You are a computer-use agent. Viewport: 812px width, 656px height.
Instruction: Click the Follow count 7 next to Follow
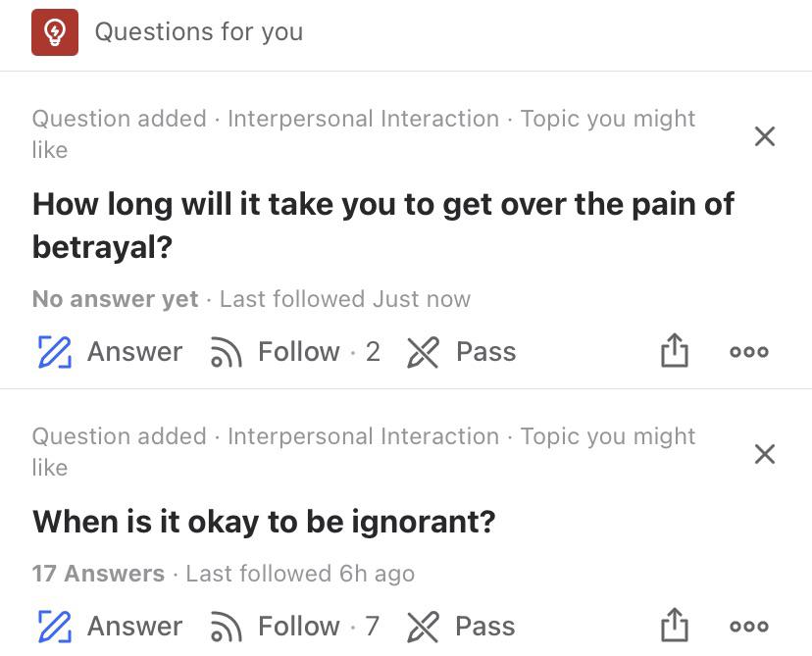pyautogui.click(x=376, y=625)
